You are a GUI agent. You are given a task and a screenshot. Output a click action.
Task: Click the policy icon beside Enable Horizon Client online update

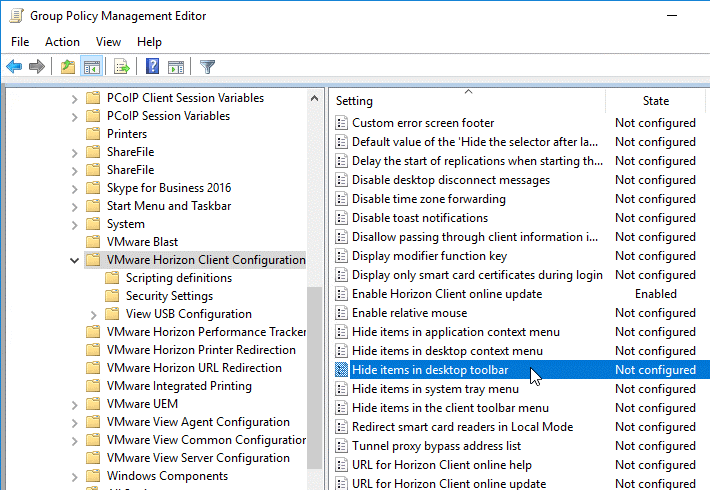click(341, 294)
